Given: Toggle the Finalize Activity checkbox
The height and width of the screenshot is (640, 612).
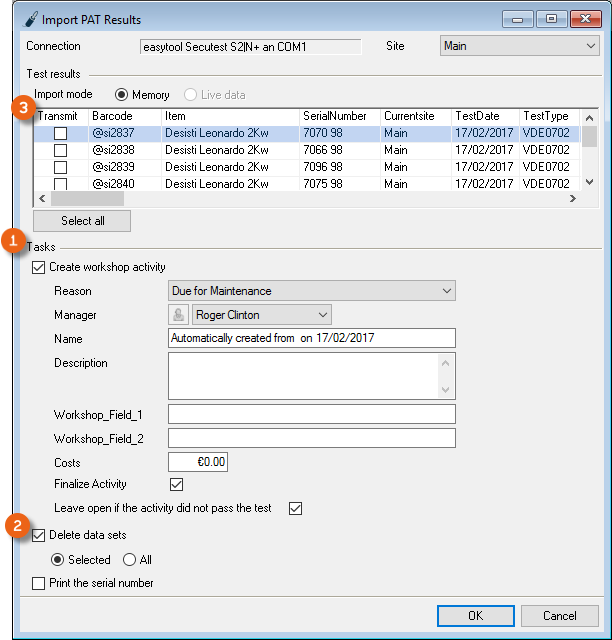Looking at the screenshot, I should (x=177, y=484).
